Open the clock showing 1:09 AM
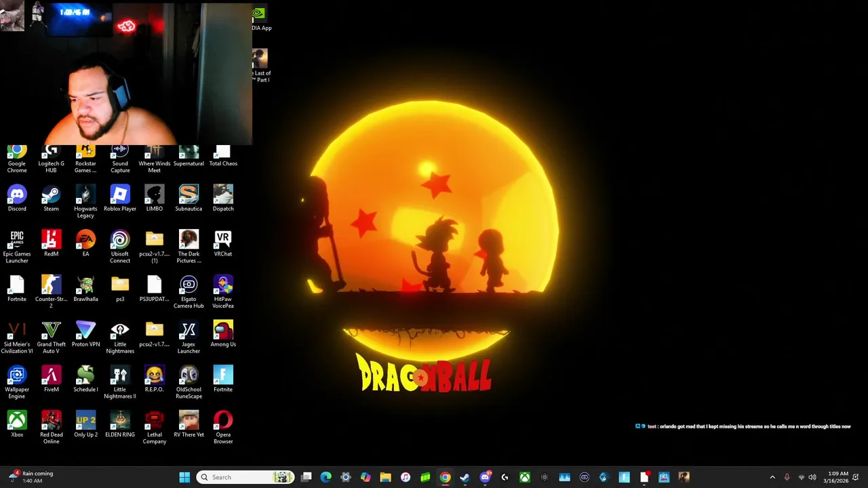 pyautogui.click(x=836, y=477)
